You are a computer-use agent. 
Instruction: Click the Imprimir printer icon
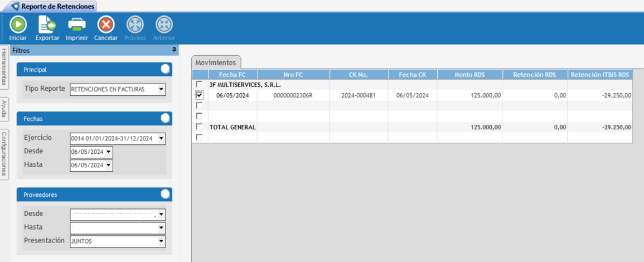77,25
